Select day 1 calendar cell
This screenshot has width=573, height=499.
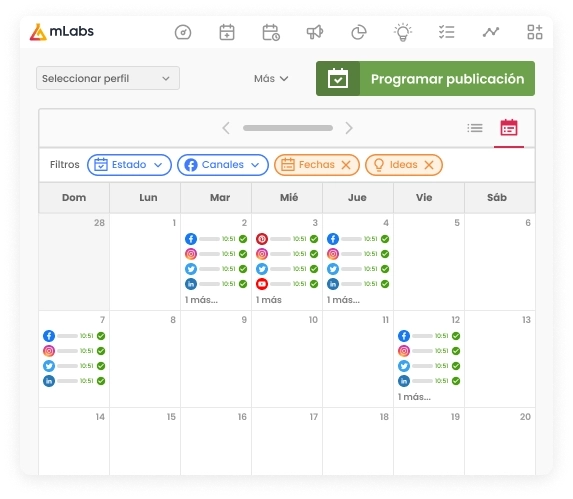145,262
